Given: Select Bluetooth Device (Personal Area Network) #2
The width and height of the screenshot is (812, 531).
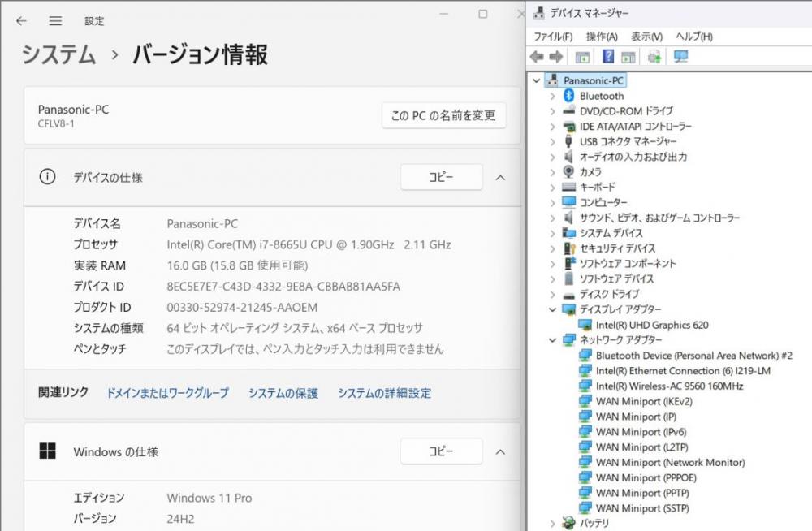Looking at the screenshot, I should (x=694, y=356).
